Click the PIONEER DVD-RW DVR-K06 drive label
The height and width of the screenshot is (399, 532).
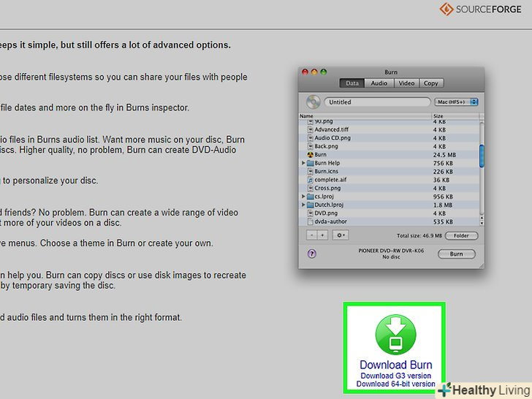[x=391, y=251]
